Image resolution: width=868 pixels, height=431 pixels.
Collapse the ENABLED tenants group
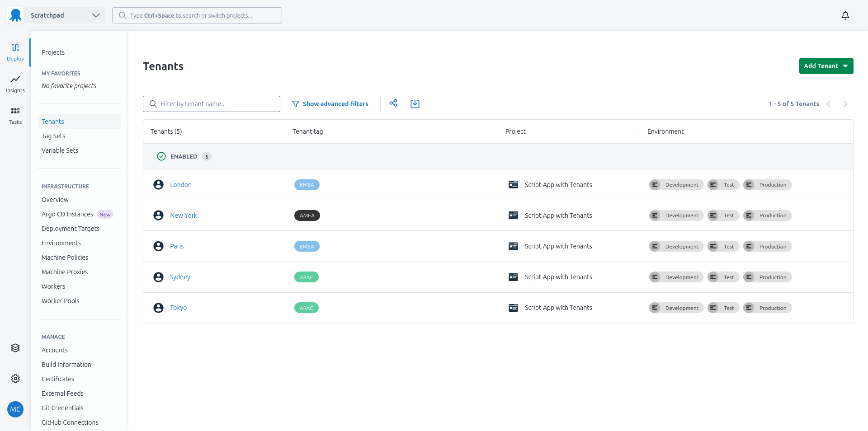[x=183, y=156]
